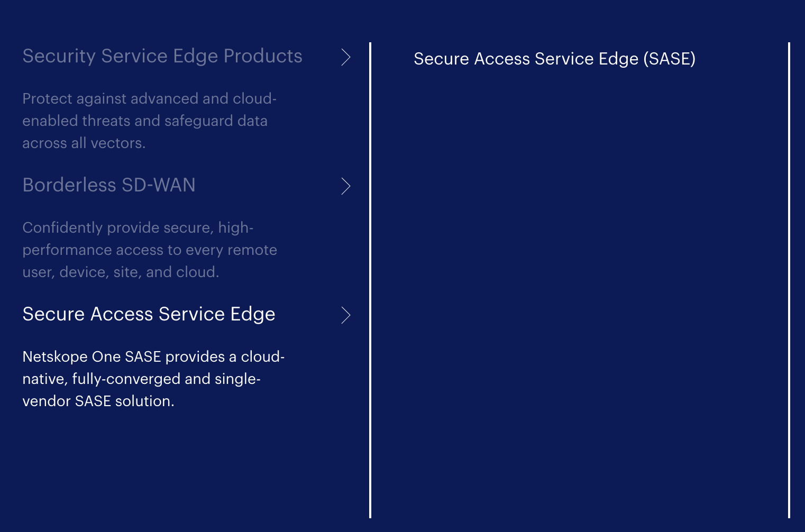Select the Security Service Edge Products heading
805x532 pixels.
(162, 56)
